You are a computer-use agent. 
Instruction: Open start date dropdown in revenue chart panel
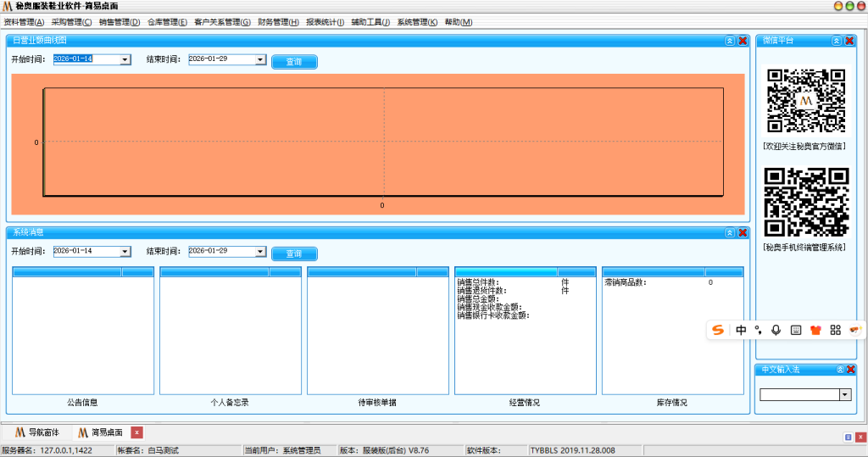[125, 60]
